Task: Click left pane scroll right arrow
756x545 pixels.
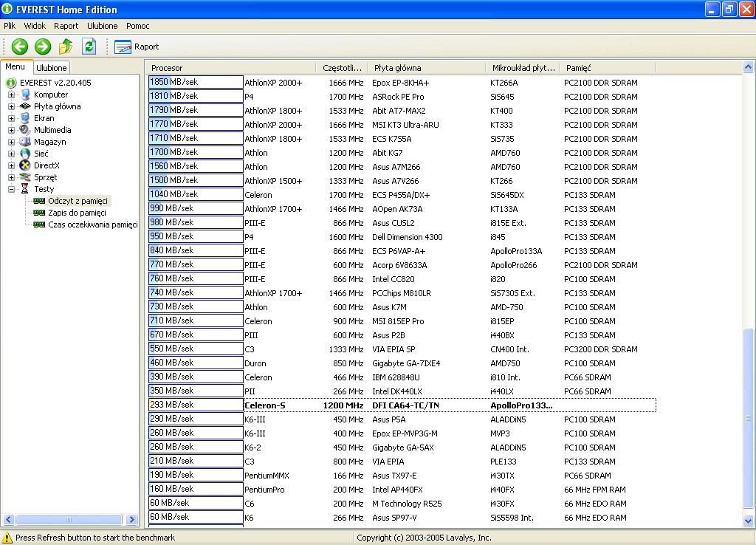Action: (x=131, y=519)
